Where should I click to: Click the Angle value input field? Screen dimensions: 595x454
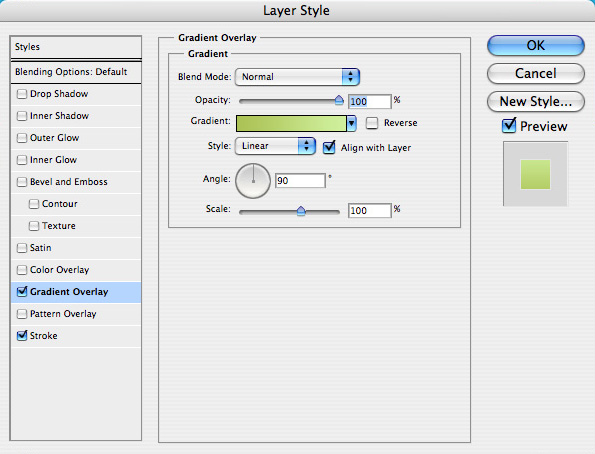point(300,181)
